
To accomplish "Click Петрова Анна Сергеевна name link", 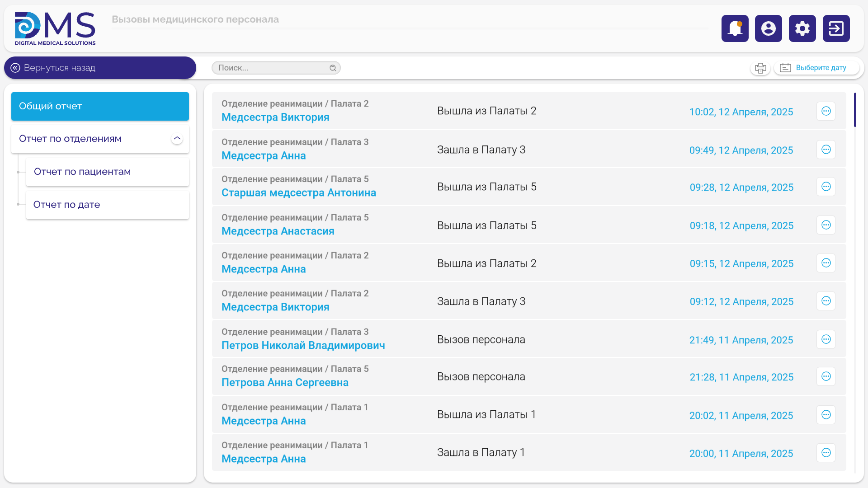I will (x=285, y=383).
